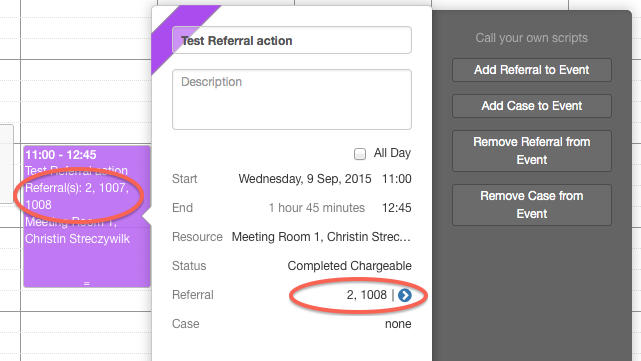Click Add Referral to Event button

(531, 70)
